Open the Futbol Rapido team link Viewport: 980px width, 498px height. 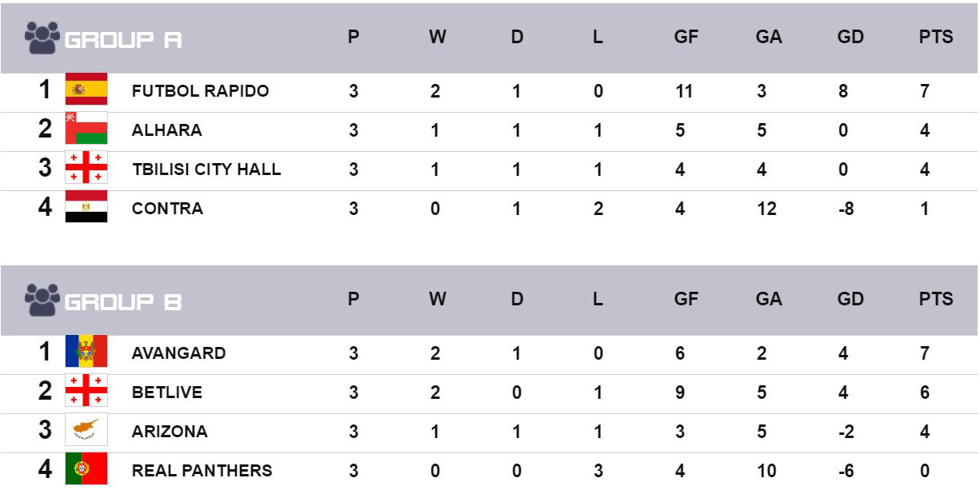click(200, 91)
